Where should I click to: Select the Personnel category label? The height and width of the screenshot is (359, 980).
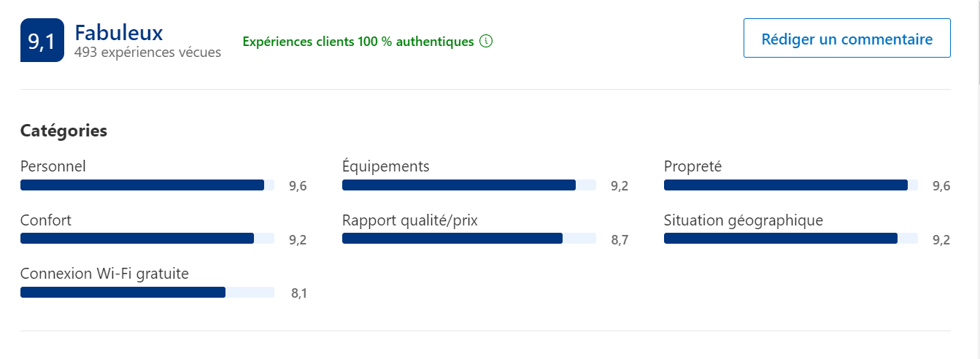pyautogui.click(x=53, y=166)
